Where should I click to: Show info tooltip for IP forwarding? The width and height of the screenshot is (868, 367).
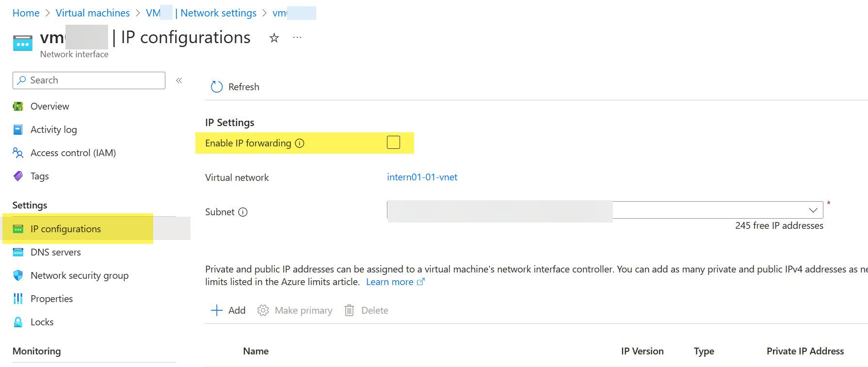[x=301, y=143]
